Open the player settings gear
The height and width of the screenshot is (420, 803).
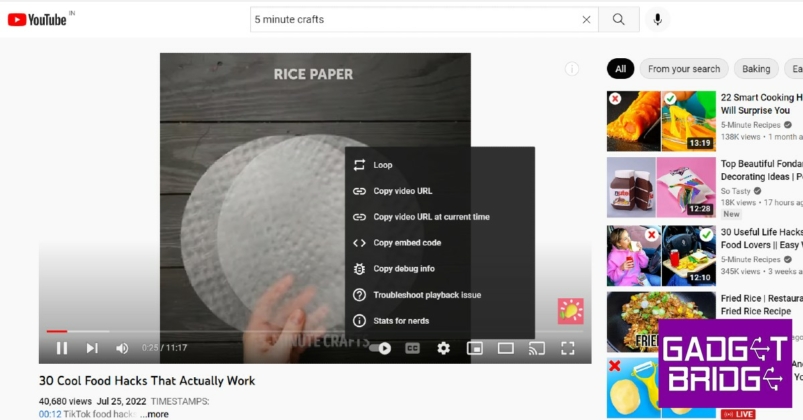pos(443,348)
